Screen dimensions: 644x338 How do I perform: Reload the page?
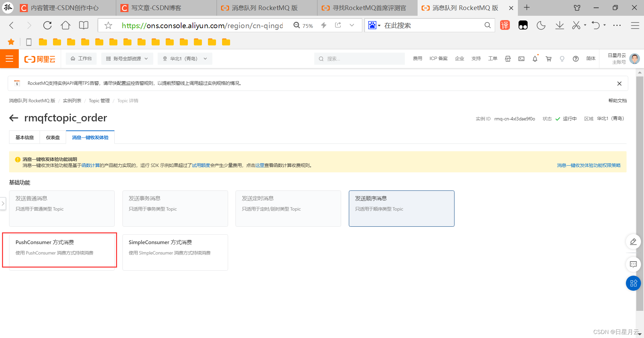(x=47, y=25)
